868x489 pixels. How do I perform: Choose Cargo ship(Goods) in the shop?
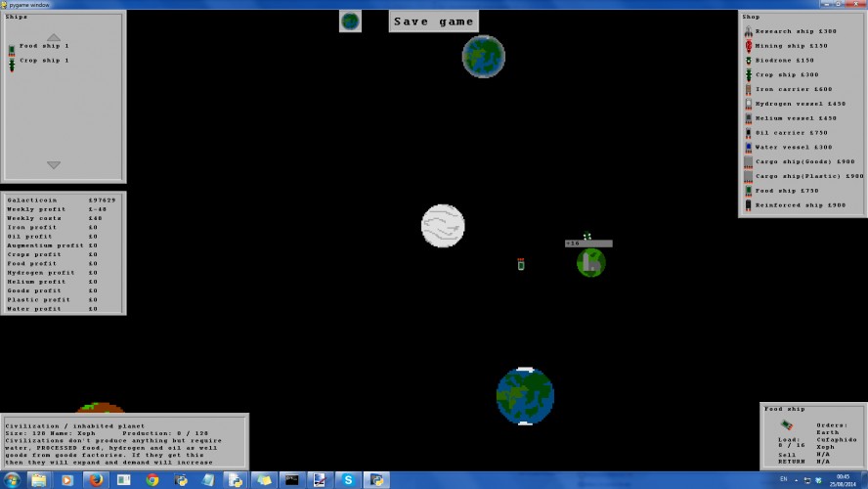(x=800, y=161)
